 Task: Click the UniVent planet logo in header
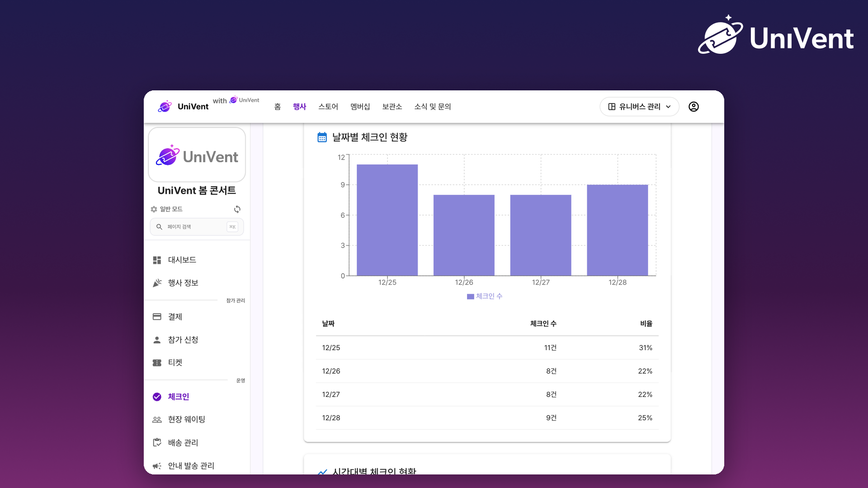pyautogui.click(x=165, y=106)
